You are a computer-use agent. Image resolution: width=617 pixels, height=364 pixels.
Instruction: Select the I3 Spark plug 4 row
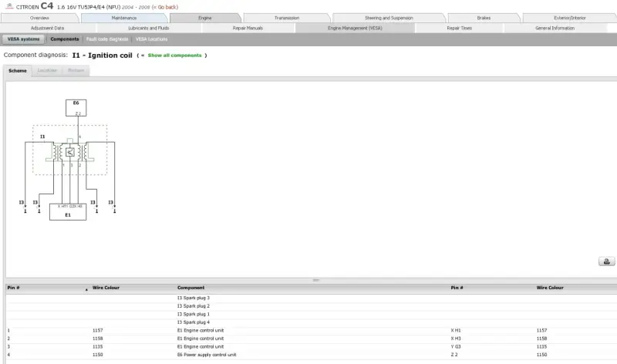click(312, 322)
